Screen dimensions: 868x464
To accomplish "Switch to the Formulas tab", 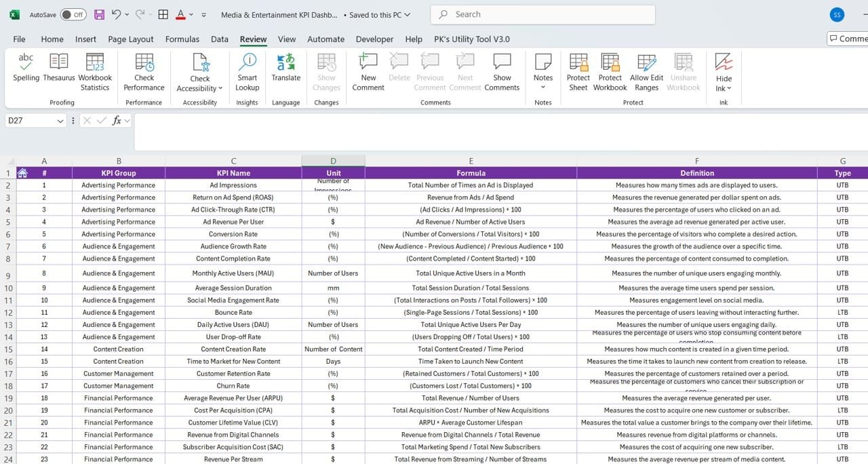I will pyautogui.click(x=182, y=39).
